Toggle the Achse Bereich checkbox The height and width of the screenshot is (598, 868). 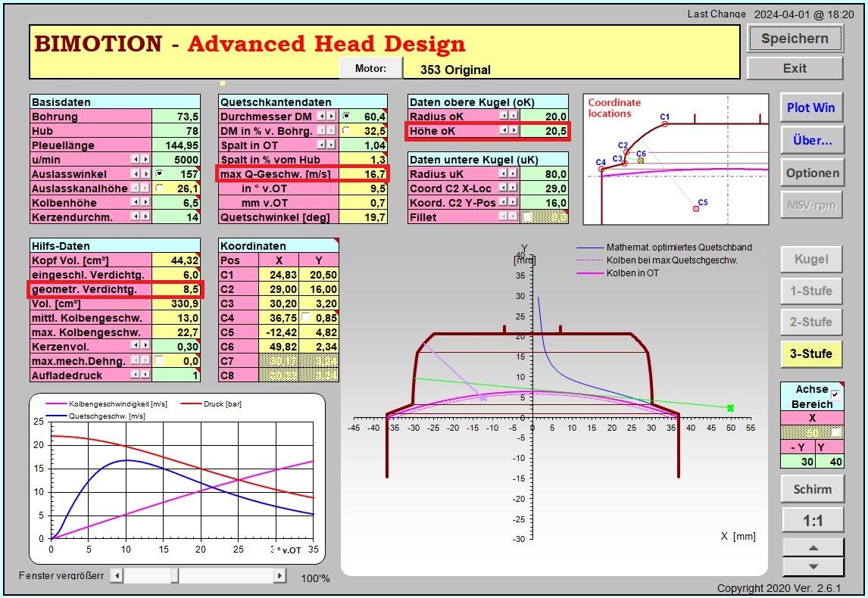pyautogui.click(x=835, y=394)
